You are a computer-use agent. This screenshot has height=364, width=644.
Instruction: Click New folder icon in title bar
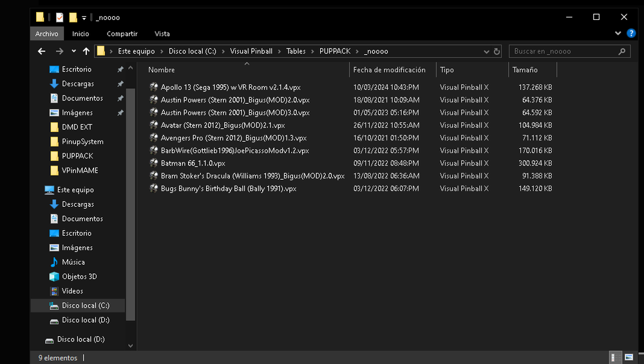pyautogui.click(x=73, y=17)
